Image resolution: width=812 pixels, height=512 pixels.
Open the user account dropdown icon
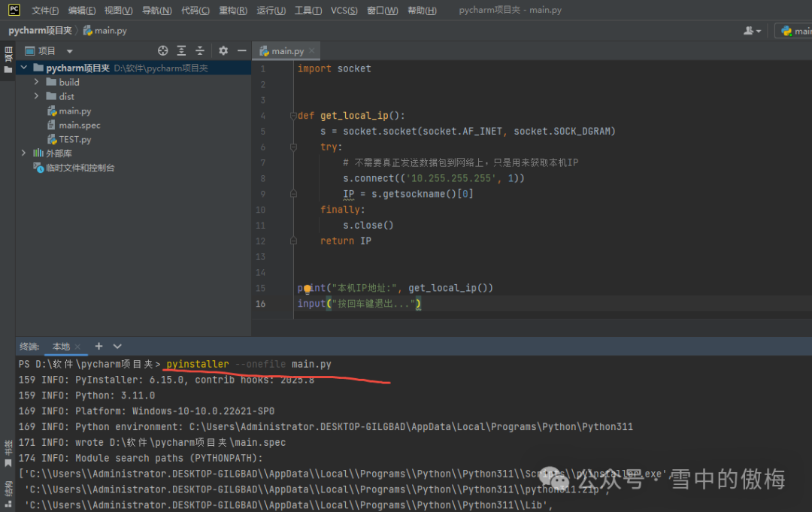(x=752, y=31)
